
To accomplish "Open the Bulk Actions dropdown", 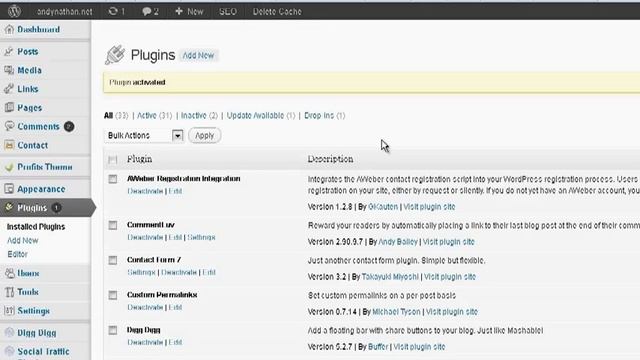I will pyautogui.click(x=144, y=136).
